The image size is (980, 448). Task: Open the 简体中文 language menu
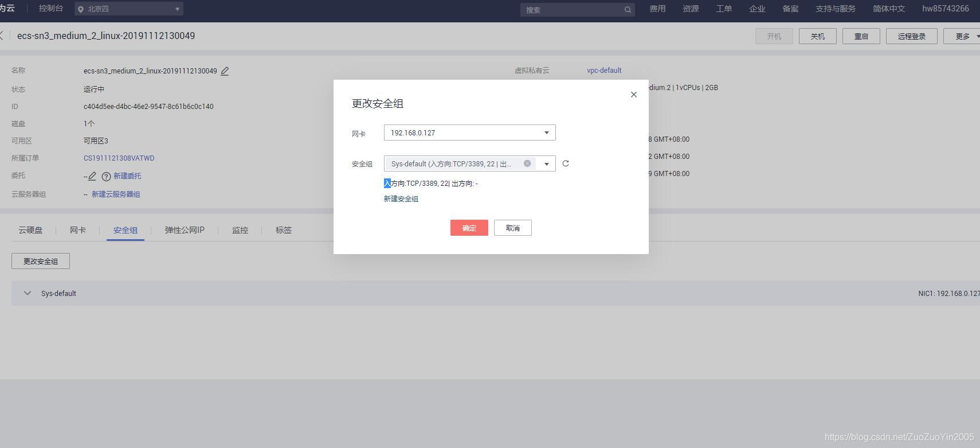888,9
